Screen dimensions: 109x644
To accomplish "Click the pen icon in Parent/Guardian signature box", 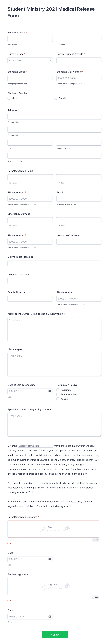I will click(67, 528).
